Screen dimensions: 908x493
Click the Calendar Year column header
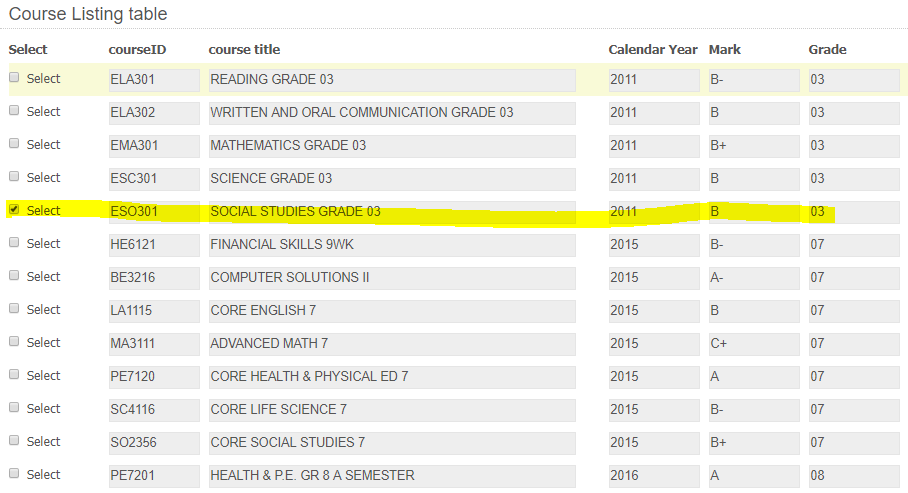point(653,50)
